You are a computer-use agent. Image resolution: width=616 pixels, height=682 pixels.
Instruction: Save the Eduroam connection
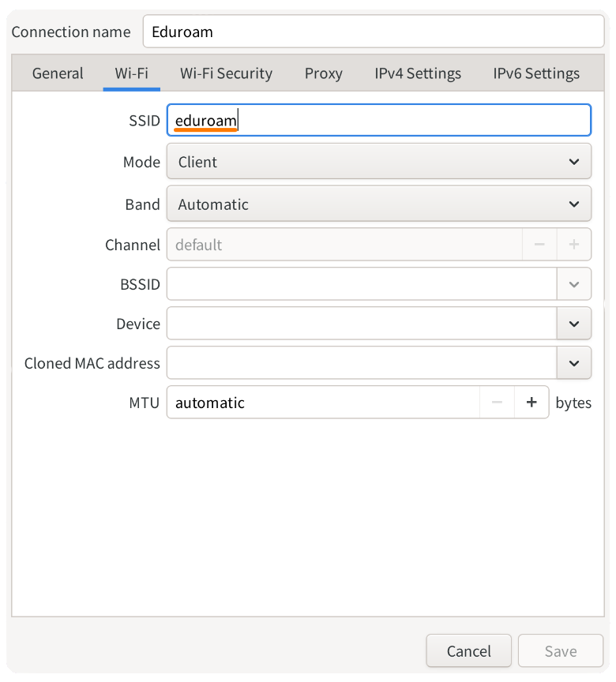[560, 651]
